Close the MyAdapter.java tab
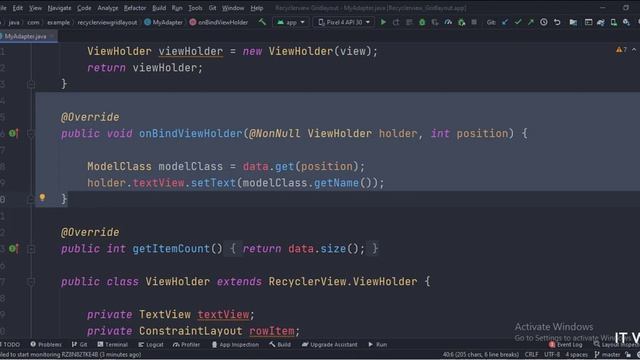Viewport: 640px width, 360px height. 52,36
